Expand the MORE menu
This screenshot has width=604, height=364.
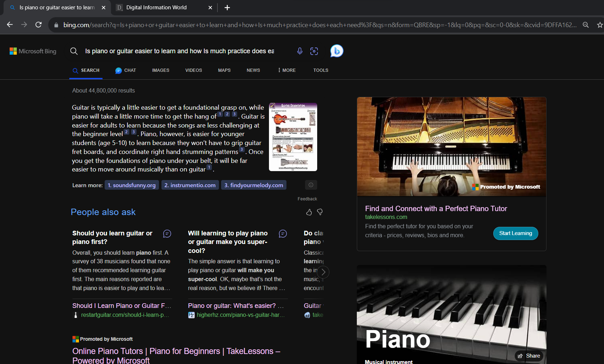(287, 70)
